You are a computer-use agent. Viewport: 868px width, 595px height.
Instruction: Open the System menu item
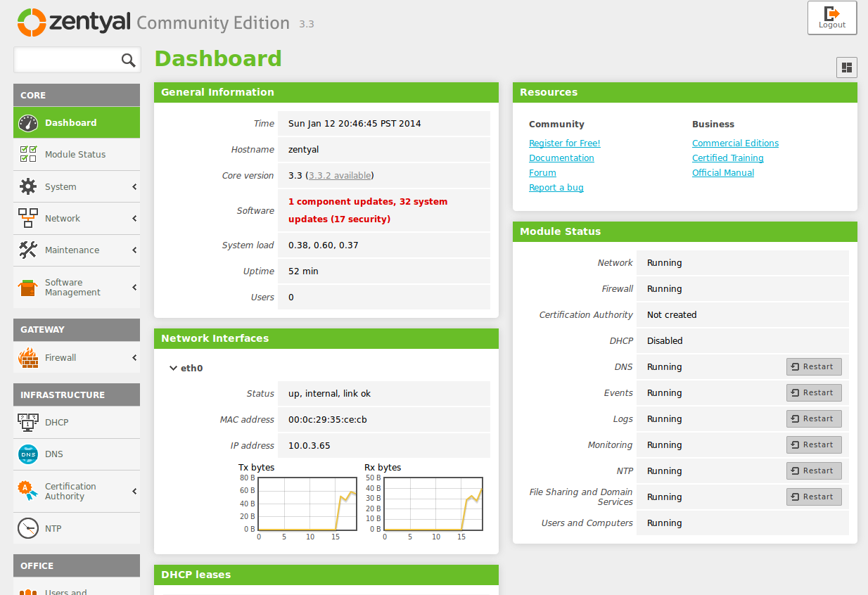[x=77, y=186]
